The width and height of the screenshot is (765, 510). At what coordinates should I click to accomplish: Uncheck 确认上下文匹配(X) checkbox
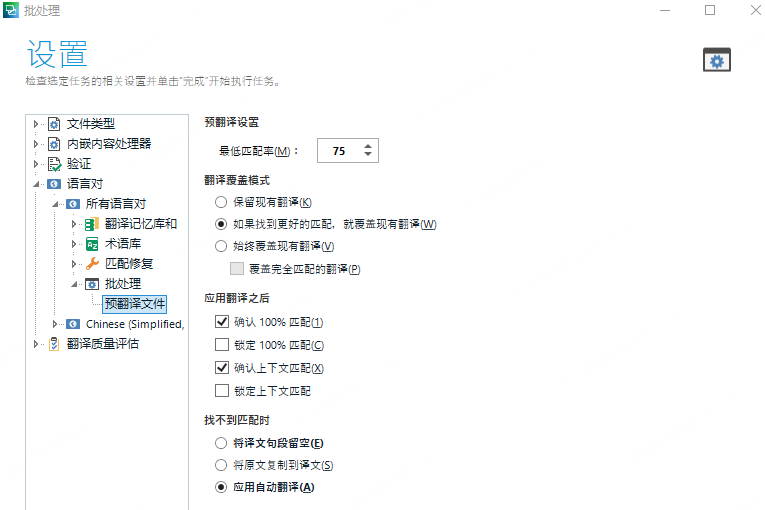tap(222, 367)
